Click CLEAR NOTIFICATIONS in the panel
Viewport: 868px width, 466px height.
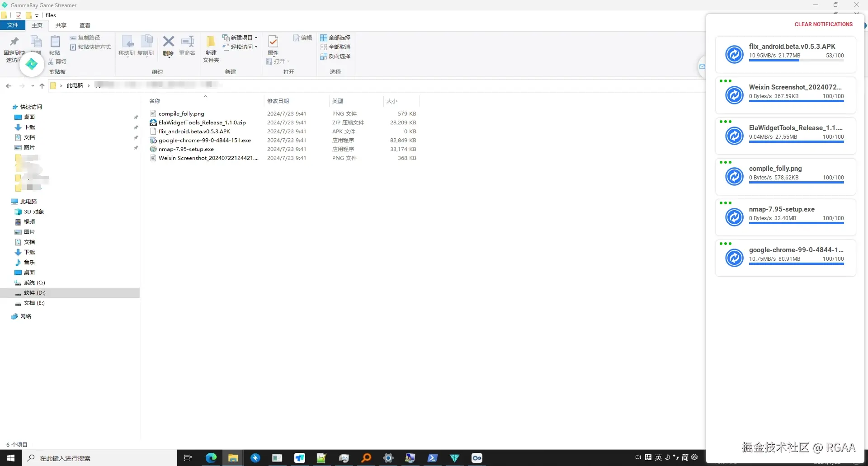click(x=823, y=24)
